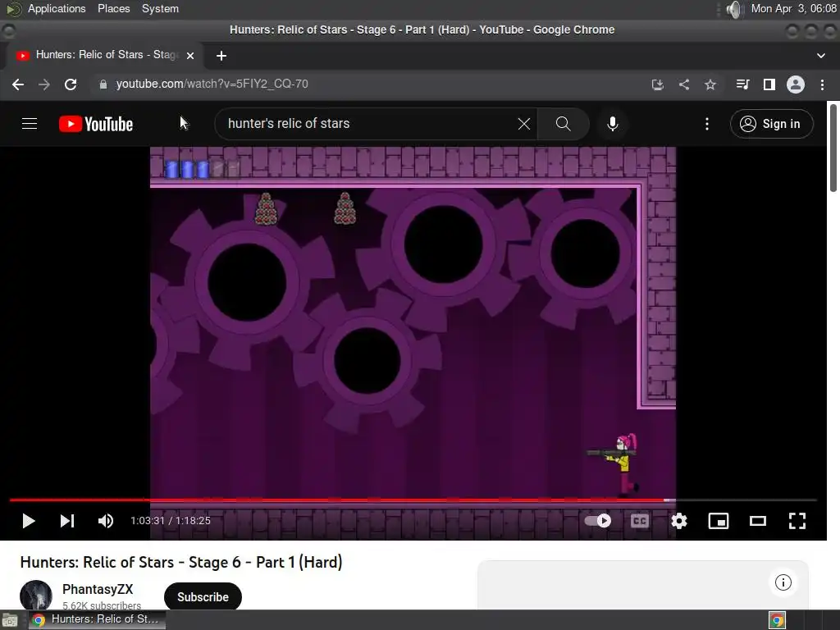
Task: Open video settings gear
Action: [679, 521]
